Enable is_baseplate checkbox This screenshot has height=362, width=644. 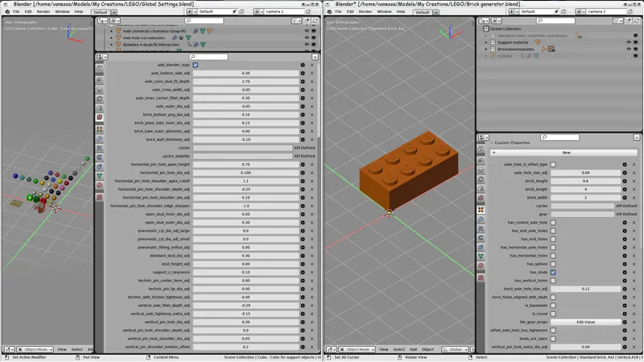pos(553,306)
